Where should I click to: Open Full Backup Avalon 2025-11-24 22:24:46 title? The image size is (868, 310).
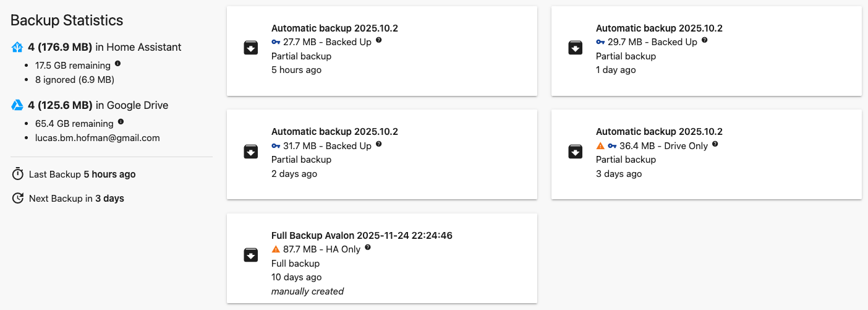pyautogui.click(x=366, y=235)
